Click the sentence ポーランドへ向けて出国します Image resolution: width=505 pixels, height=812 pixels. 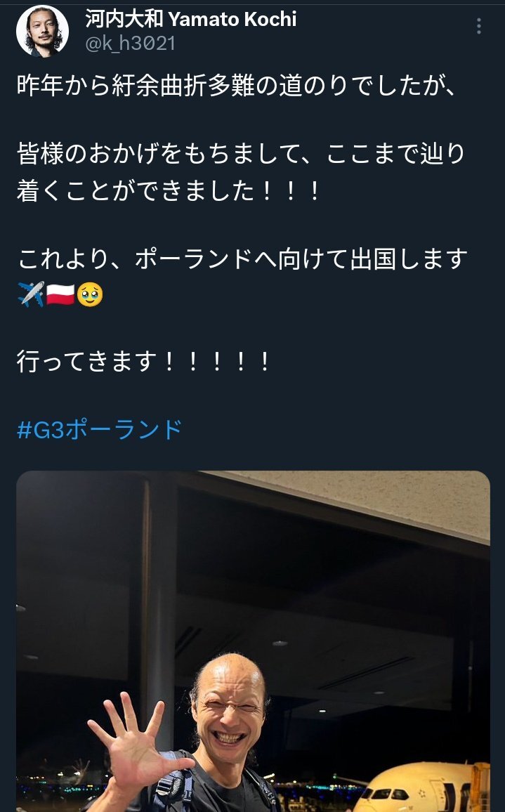click(x=301, y=258)
